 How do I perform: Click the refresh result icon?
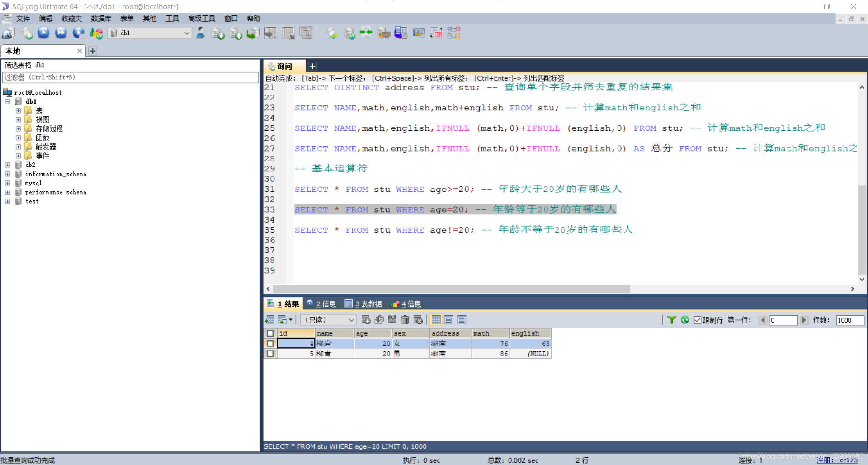click(685, 320)
